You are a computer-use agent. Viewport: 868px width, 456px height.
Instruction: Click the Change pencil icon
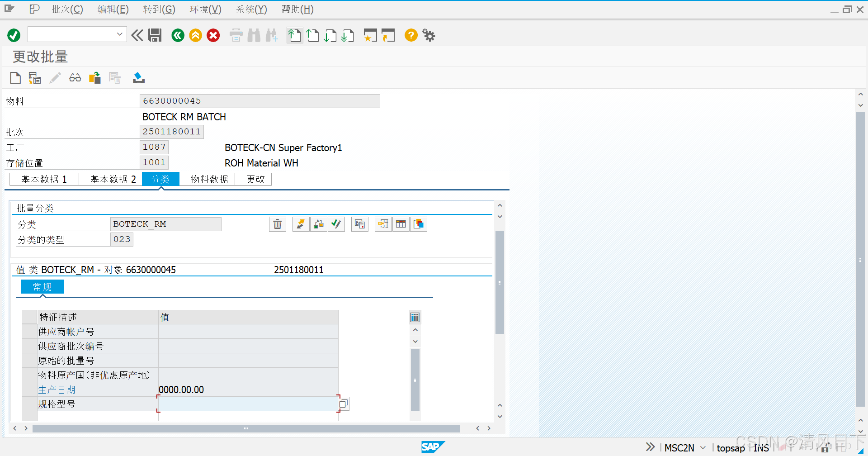pyautogui.click(x=55, y=78)
